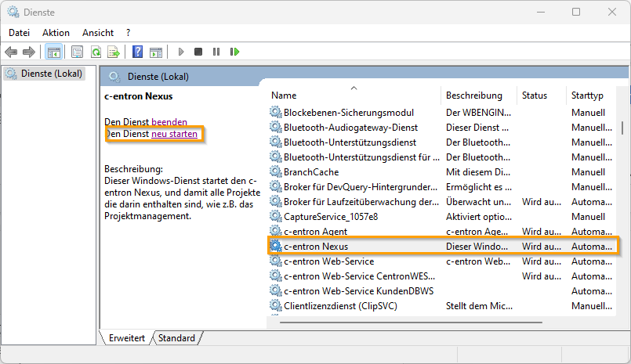Image resolution: width=631 pixels, height=364 pixels.
Task: Sort services by Starttyp column header
Action: tap(587, 96)
